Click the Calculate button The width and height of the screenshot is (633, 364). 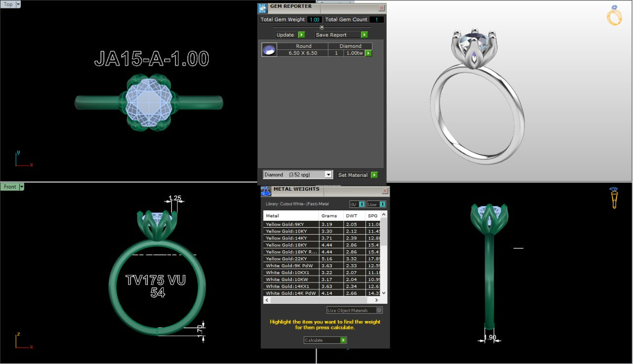coord(325,340)
